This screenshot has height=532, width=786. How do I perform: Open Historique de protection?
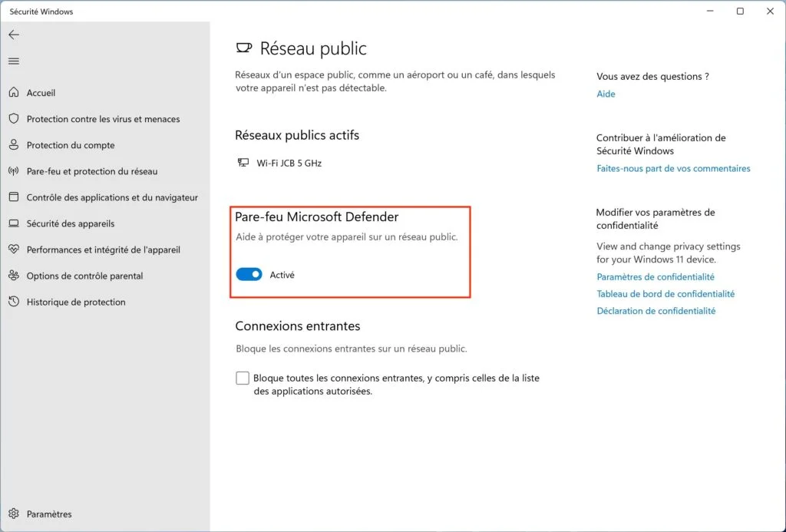(x=78, y=302)
